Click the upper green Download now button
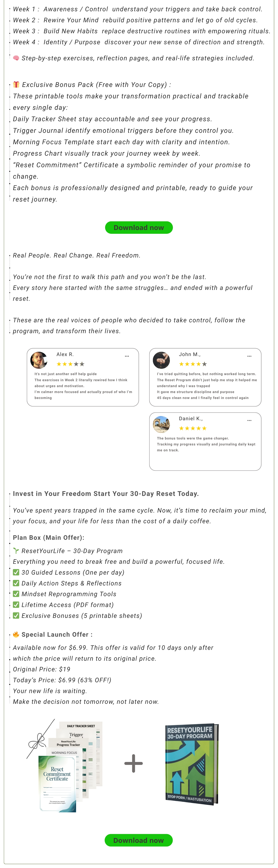The width and height of the screenshot is (278, 868). point(139,227)
